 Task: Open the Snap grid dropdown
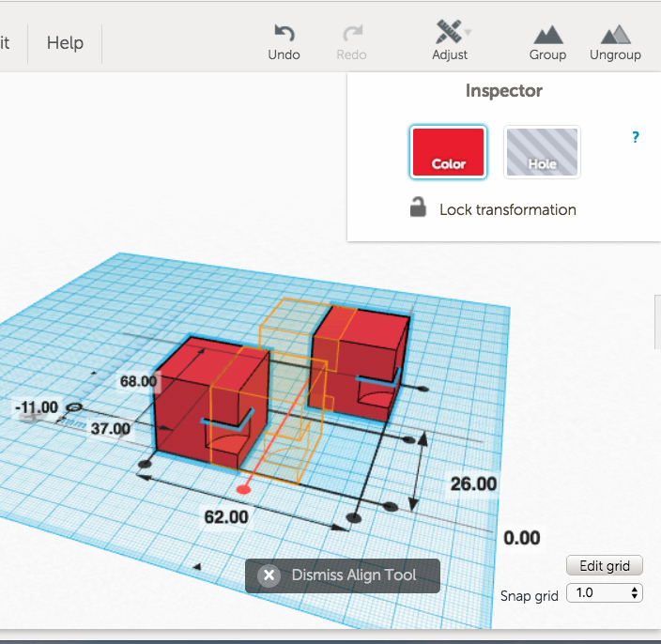tap(606, 593)
